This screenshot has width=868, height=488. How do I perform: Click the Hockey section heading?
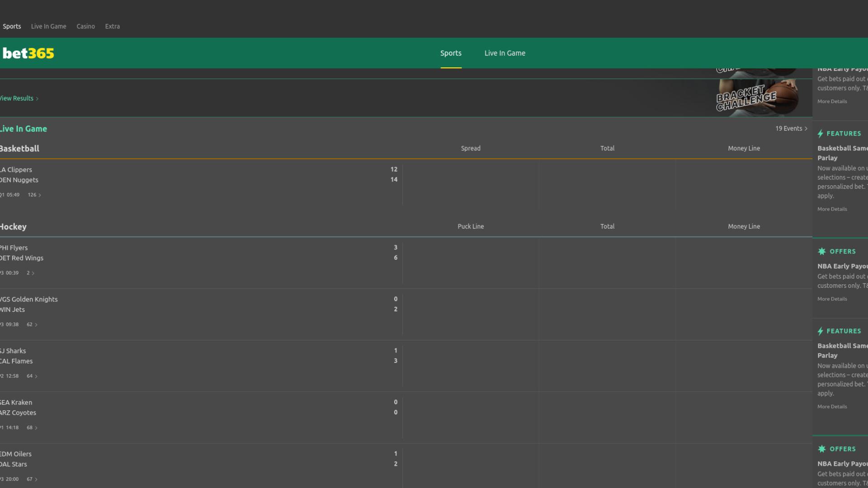pyautogui.click(x=13, y=227)
